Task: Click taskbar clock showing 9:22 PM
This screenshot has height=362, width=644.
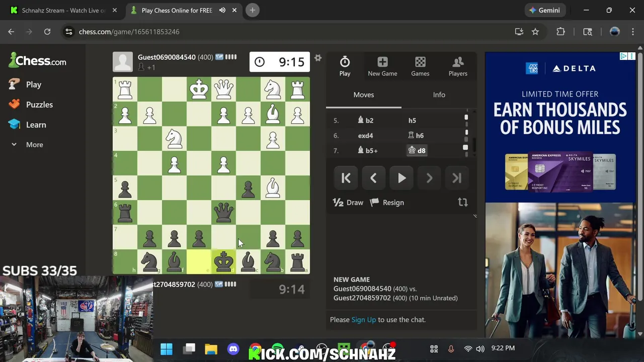Action: (503, 348)
